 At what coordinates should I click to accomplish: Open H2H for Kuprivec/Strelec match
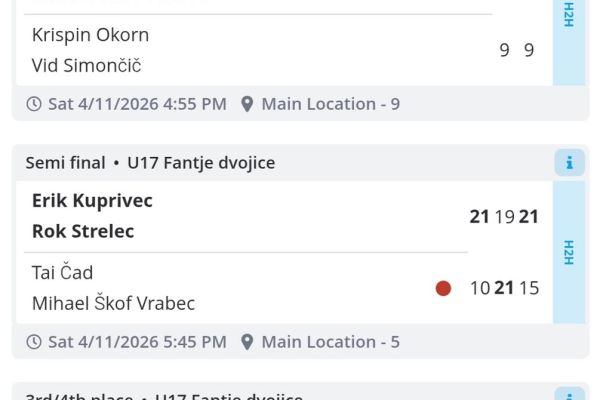click(x=569, y=252)
